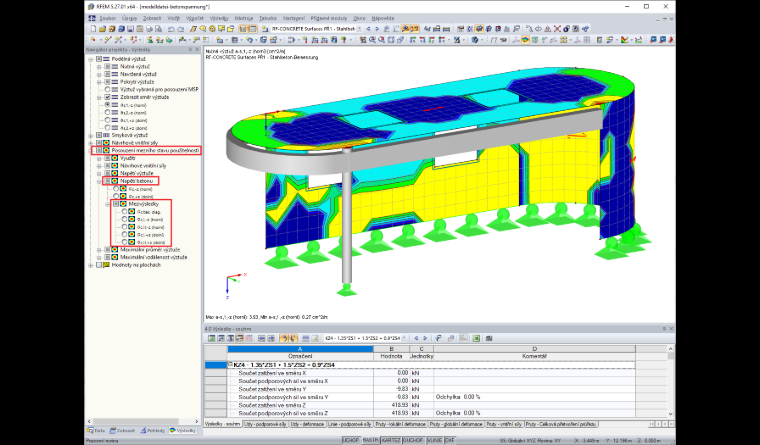The height and width of the screenshot is (445, 760).
Task: Click the blue sphere icon in top toolbar
Action: (567, 29)
